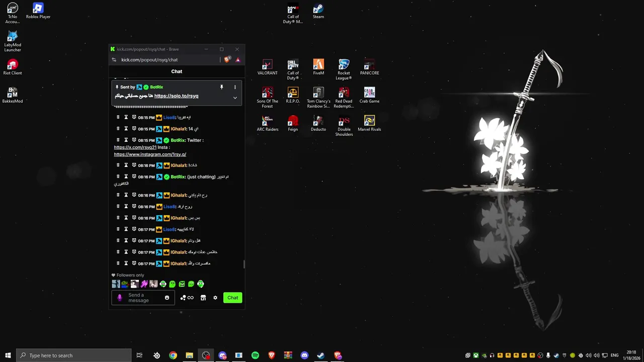Unpin the BotRix pinned message
The image size is (644, 362).
pos(221,87)
